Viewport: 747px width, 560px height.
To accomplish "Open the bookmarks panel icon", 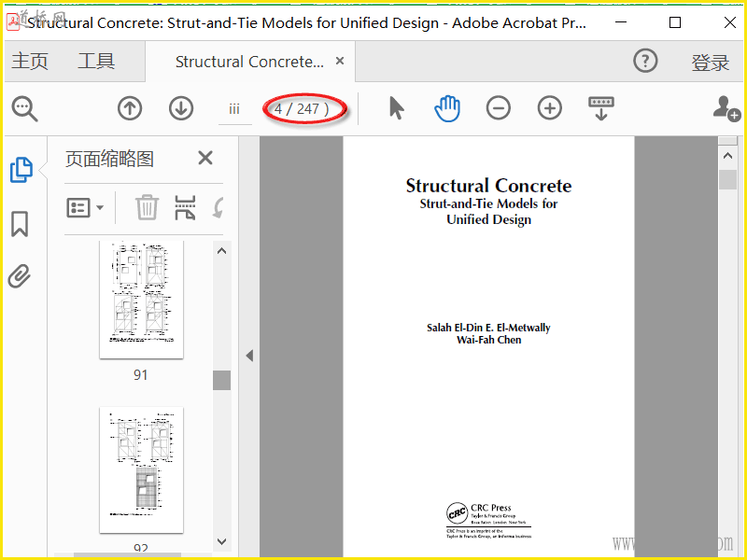I will click(20, 224).
